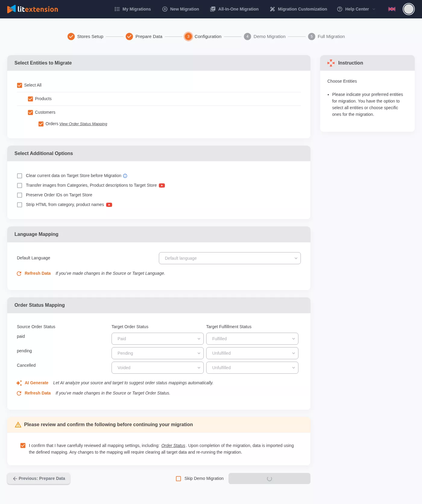422x504 pixels.
Task: Open the Voided target order status dropdown
Action: [x=158, y=368]
